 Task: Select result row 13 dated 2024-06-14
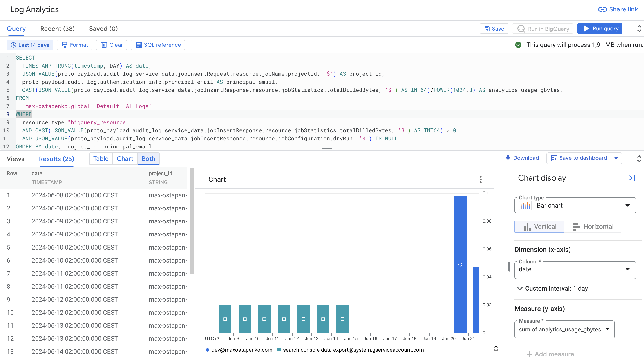pyautogui.click(x=94, y=351)
